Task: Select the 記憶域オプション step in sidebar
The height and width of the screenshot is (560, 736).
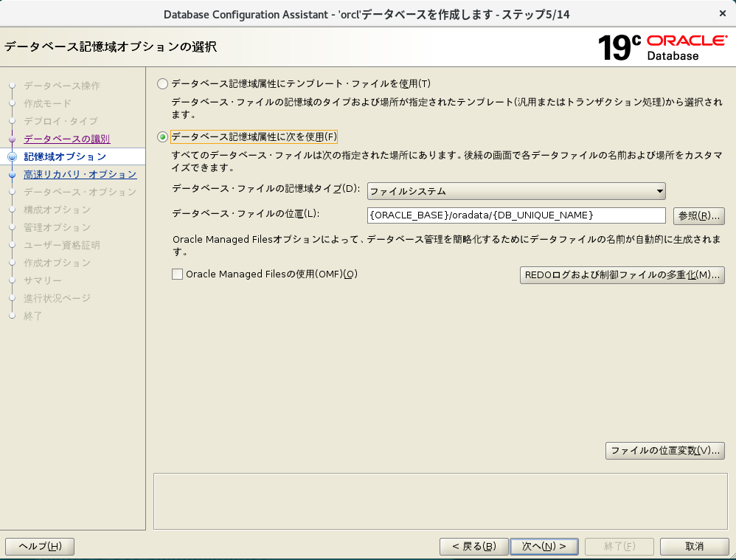Action: (65, 156)
